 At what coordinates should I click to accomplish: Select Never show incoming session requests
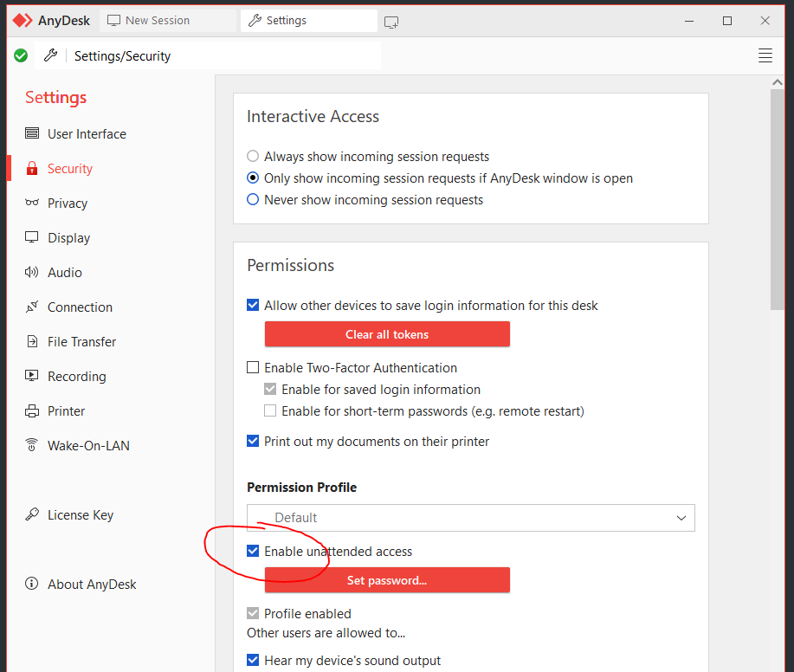point(253,200)
